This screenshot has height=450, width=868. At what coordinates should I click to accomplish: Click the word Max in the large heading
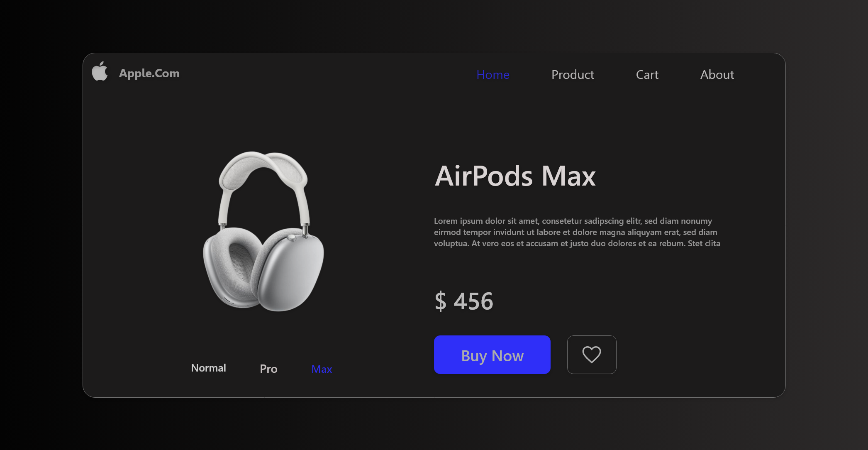[568, 176]
